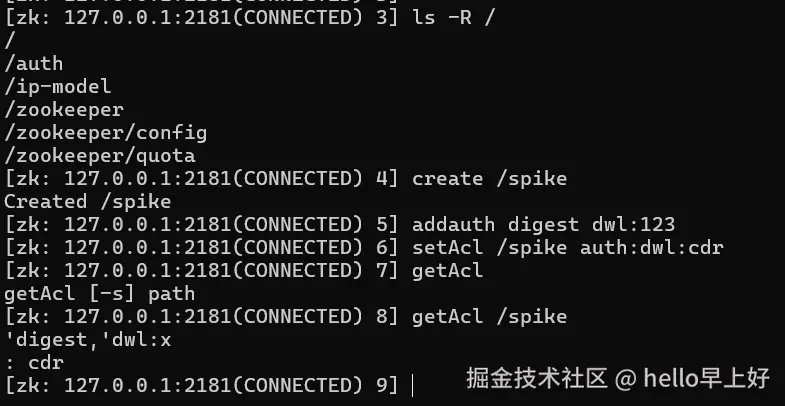Click the single '/' root output line

(10, 40)
